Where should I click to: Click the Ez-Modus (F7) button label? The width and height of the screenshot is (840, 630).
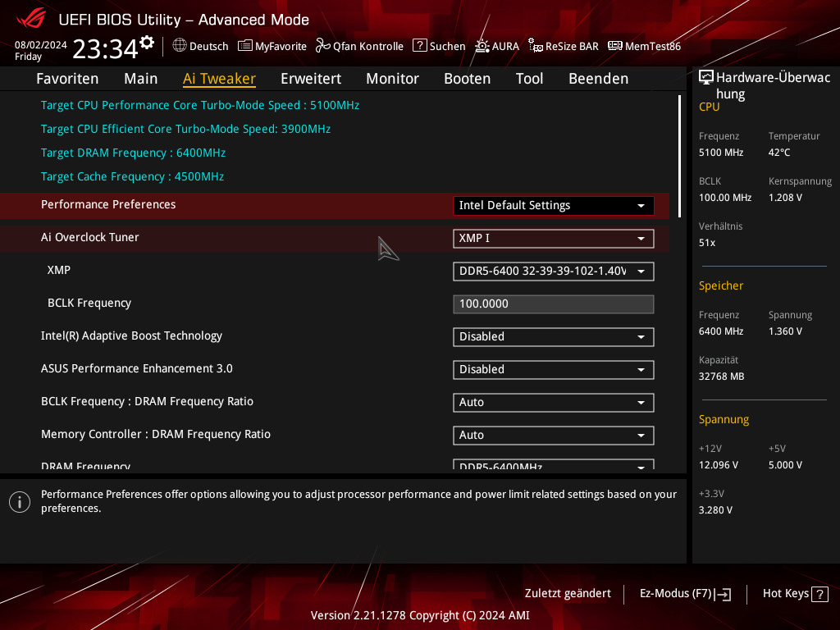[676, 594]
